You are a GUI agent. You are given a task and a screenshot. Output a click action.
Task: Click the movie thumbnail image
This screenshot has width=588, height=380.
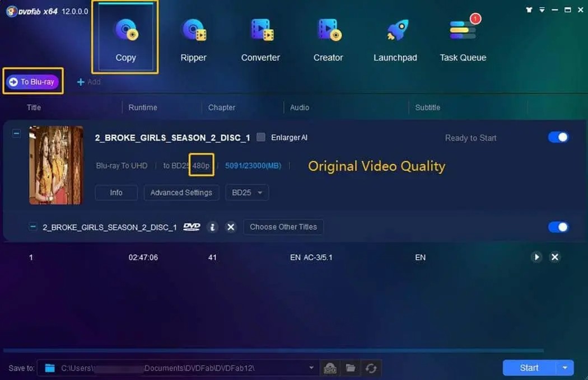(56, 165)
